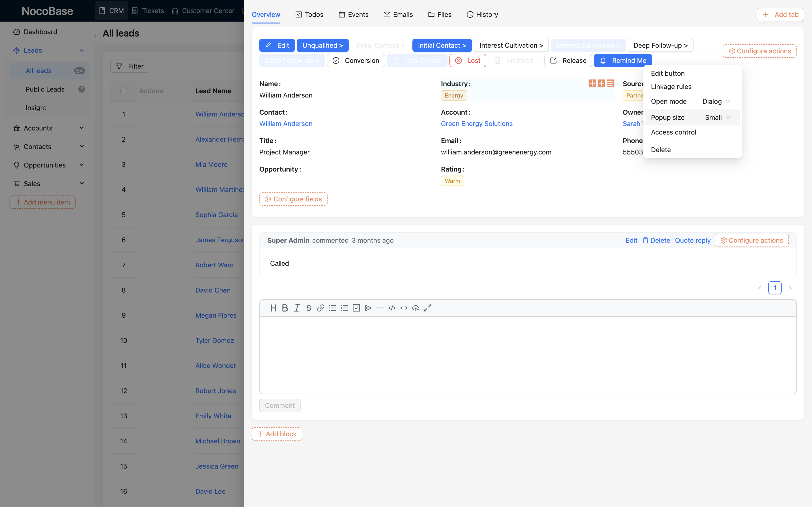Expand the comment editor to fullscreen

tap(427, 308)
